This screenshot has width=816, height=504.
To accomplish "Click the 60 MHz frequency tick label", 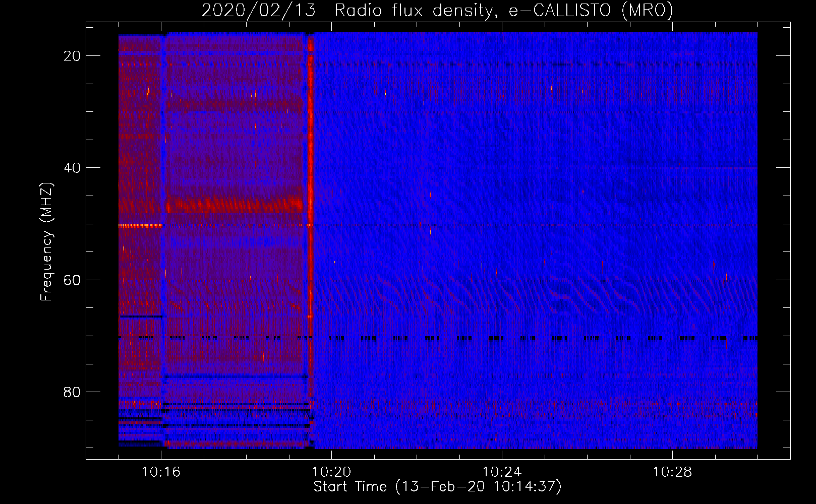I will pos(72,280).
